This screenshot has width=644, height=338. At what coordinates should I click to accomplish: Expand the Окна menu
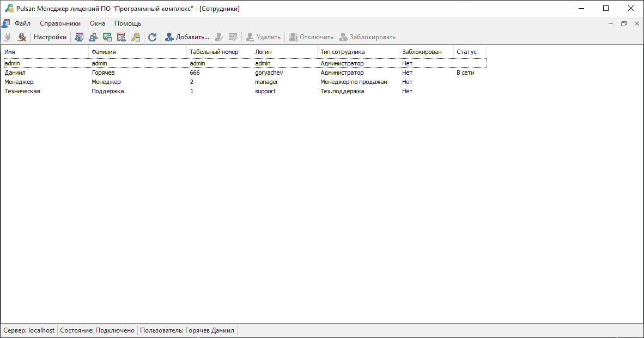pos(98,23)
